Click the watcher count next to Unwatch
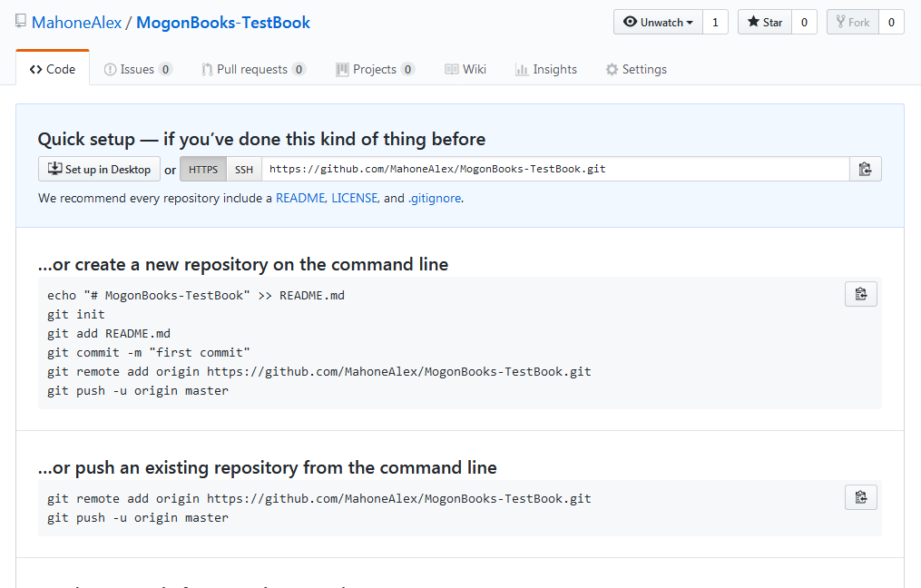 (x=716, y=22)
